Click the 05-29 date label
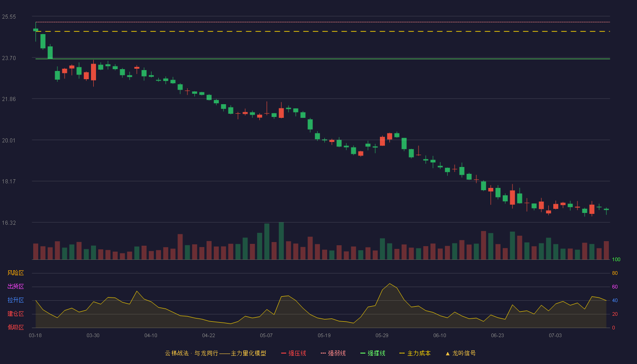 (382, 335)
